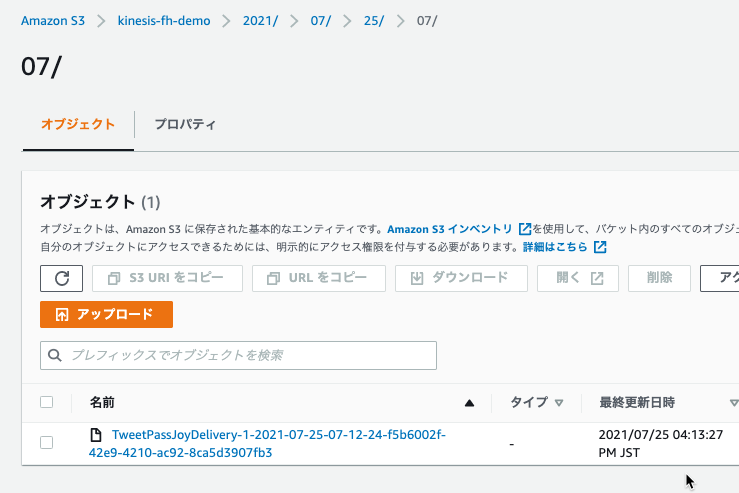Click the 削除 button
The width and height of the screenshot is (739, 493).
pos(659,278)
